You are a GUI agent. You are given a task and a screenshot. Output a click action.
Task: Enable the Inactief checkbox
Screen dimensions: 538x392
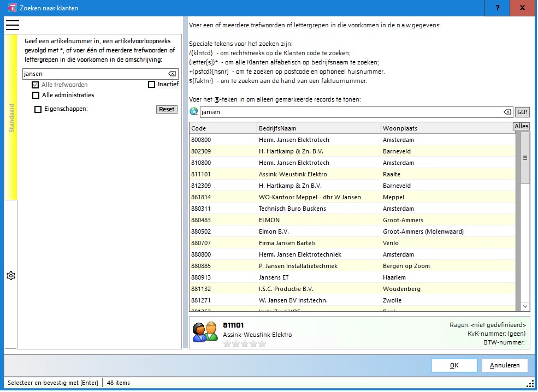coord(151,85)
